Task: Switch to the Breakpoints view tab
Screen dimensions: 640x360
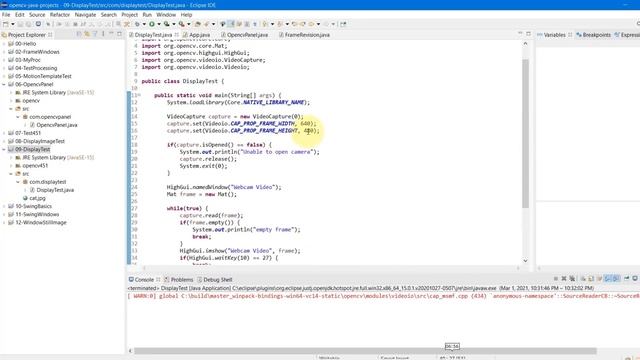Action: 594,35
